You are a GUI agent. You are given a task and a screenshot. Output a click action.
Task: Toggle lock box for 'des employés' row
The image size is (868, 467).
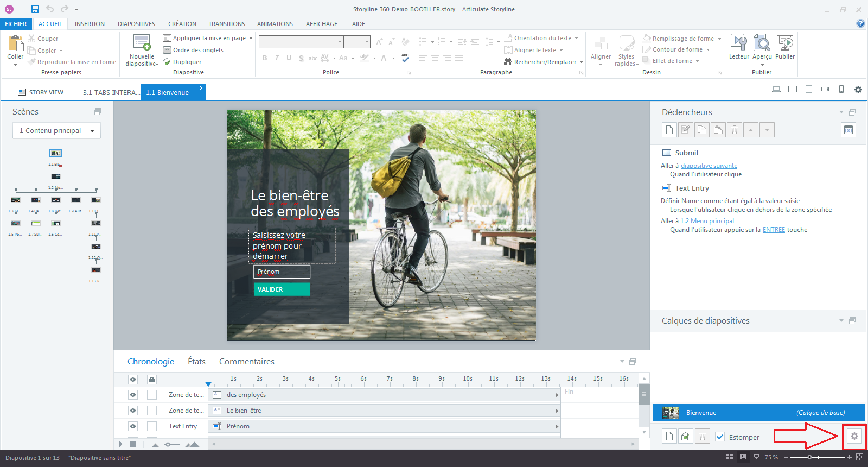coord(152,395)
